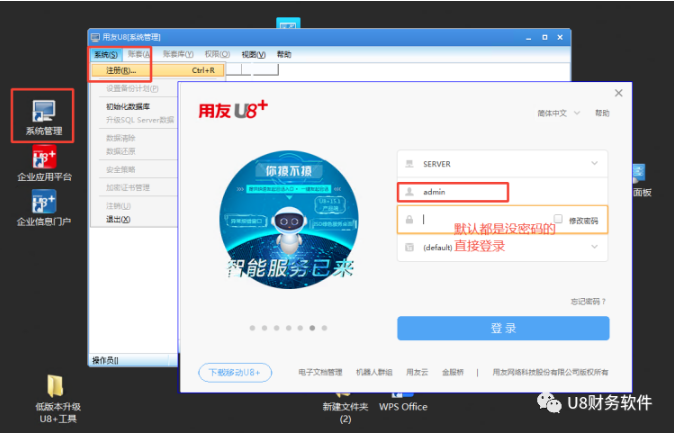Open the 简体中文 language dropdown
Image resolution: width=674 pixels, height=434 pixels.
click(558, 113)
